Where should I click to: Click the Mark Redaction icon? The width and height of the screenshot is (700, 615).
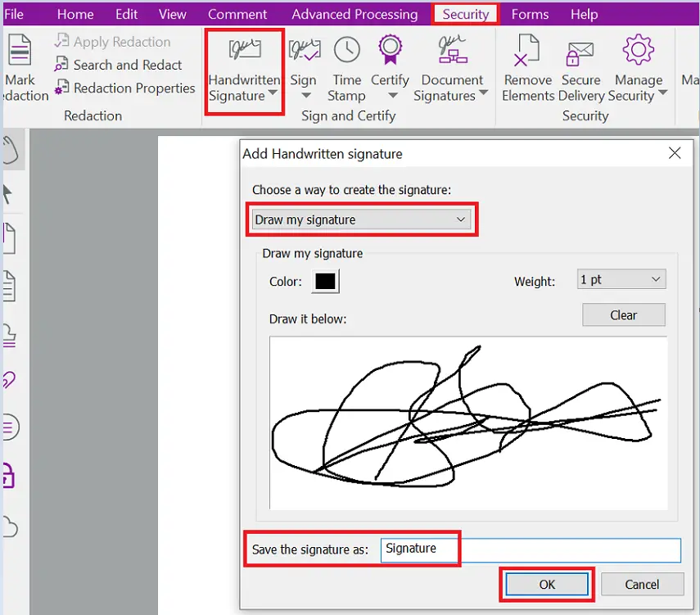coord(20,50)
